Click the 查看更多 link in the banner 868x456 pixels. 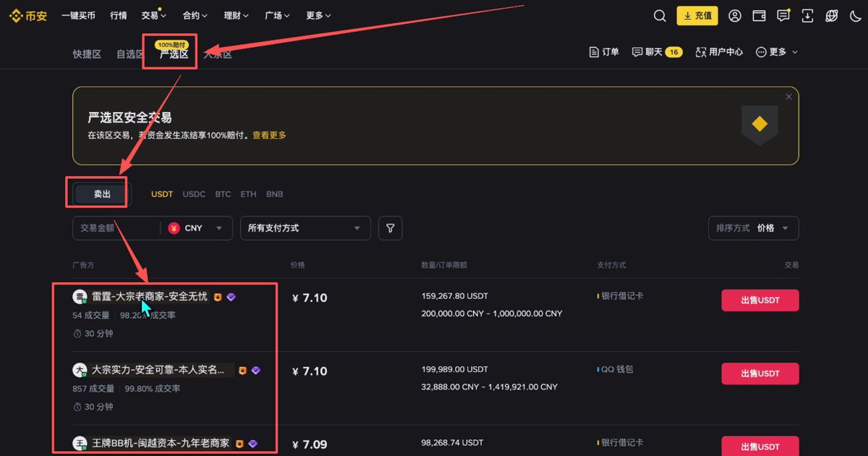268,135
